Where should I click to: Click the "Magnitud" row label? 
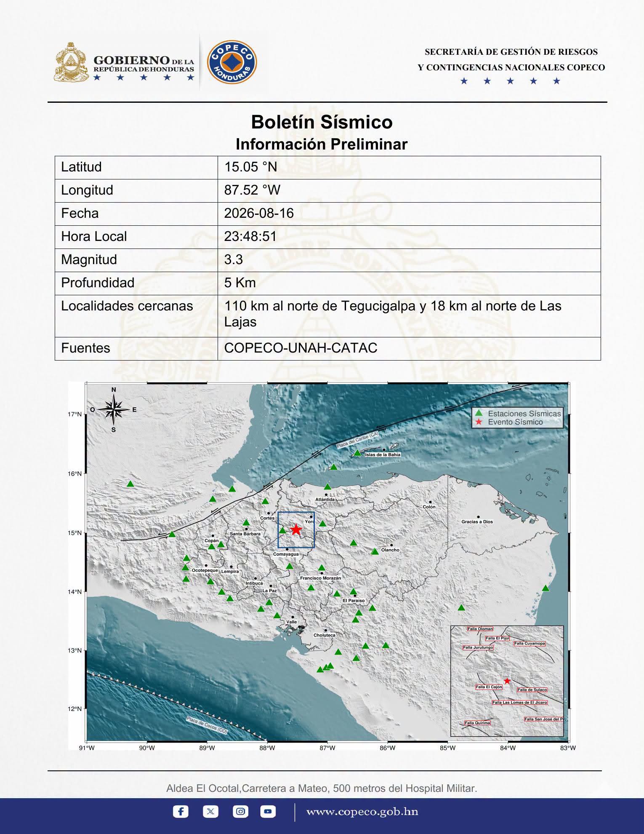[89, 259]
